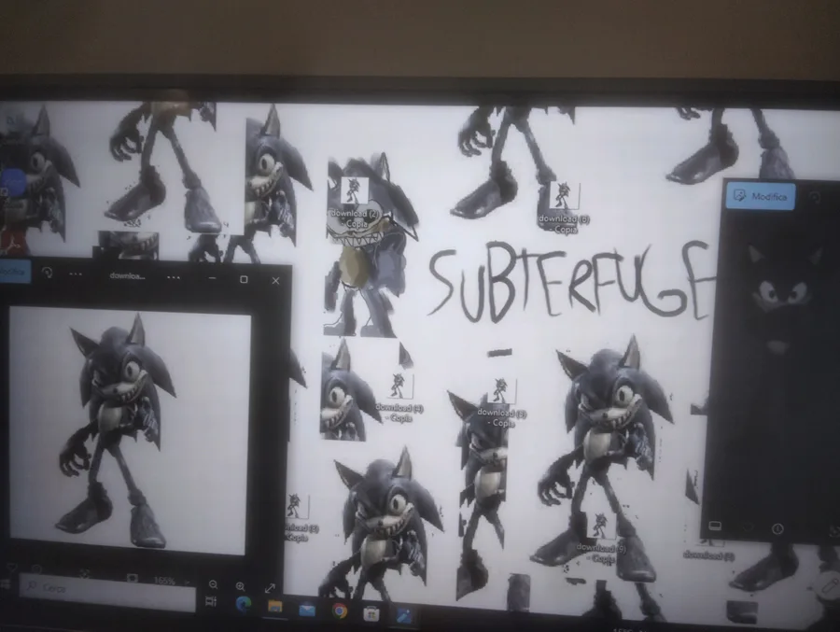
Task: Click the 'downloa...' file name title
Action: pyautogui.click(x=127, y=275)
